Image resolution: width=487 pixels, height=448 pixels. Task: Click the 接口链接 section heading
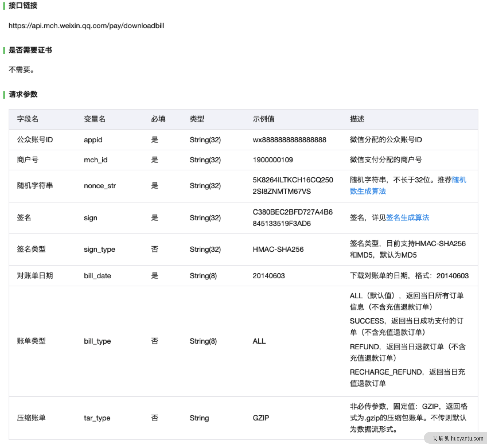23,5
